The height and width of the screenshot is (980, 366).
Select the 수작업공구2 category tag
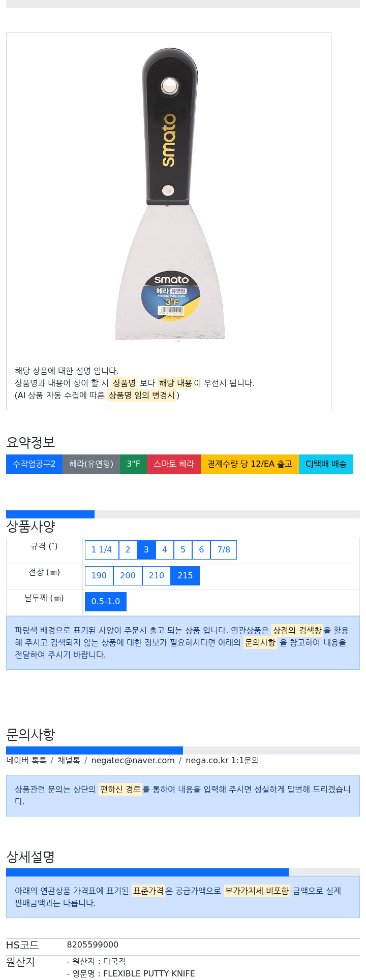34,464
